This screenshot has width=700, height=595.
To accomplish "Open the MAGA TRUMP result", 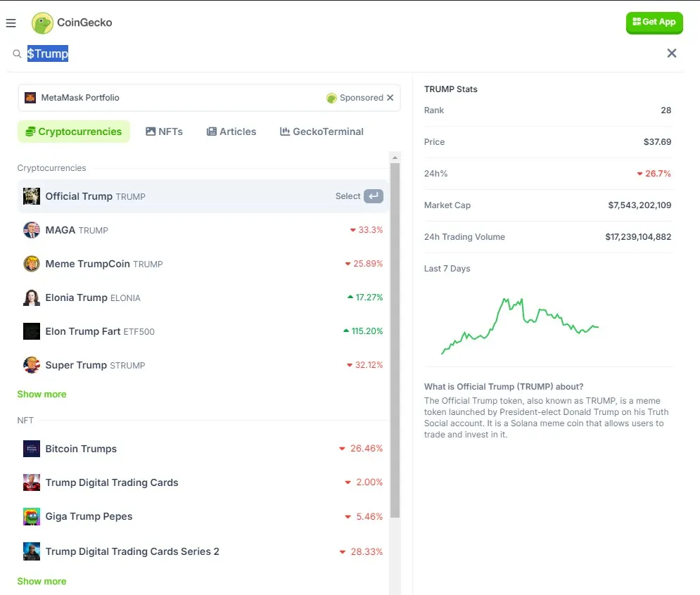I will [203, 230].
